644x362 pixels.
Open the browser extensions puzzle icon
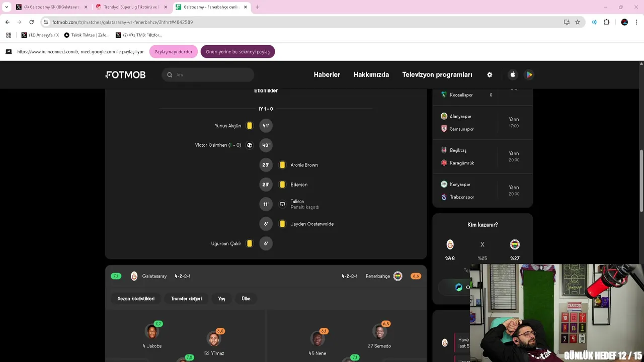coord(607,22)
